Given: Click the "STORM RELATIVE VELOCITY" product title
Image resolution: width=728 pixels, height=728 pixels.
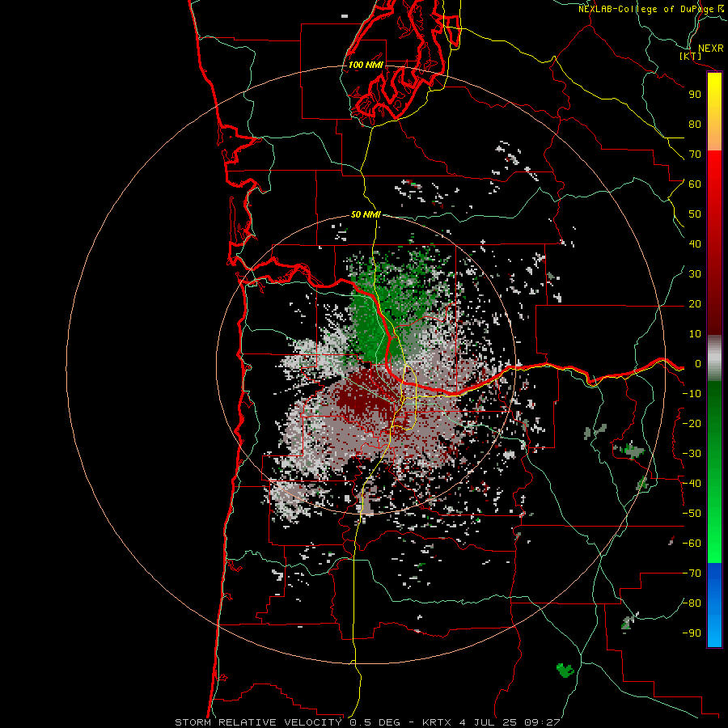Looking at the screenshot, I should tap(258, 722).
